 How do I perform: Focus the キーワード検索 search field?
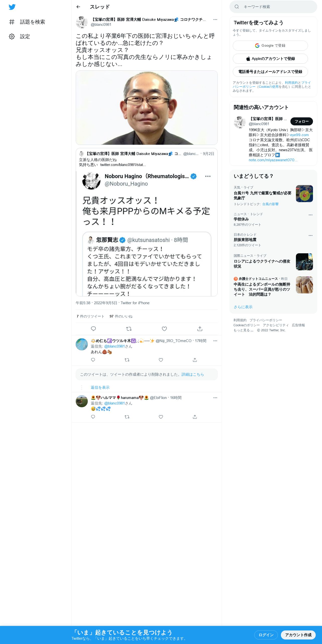(x=273, y=7)
